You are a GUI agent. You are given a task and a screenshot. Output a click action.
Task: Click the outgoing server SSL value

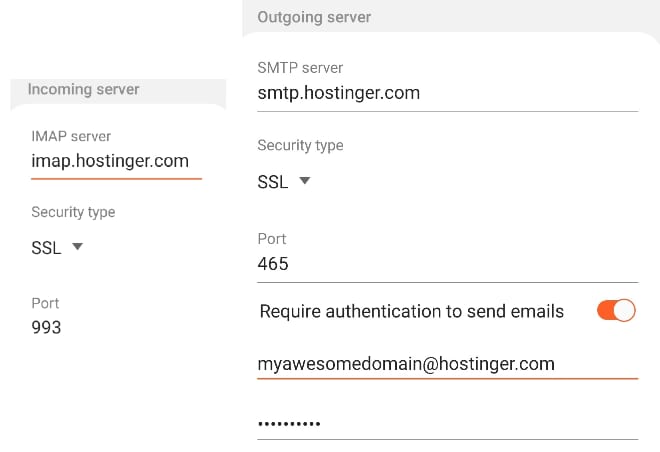pos(273,182)
